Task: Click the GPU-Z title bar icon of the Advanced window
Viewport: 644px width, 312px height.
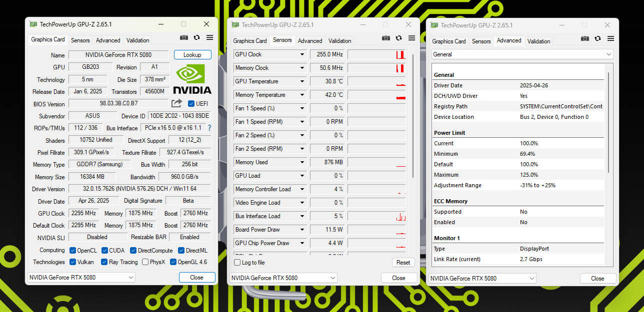Action: pyautogui.click(x=434, y=25)
